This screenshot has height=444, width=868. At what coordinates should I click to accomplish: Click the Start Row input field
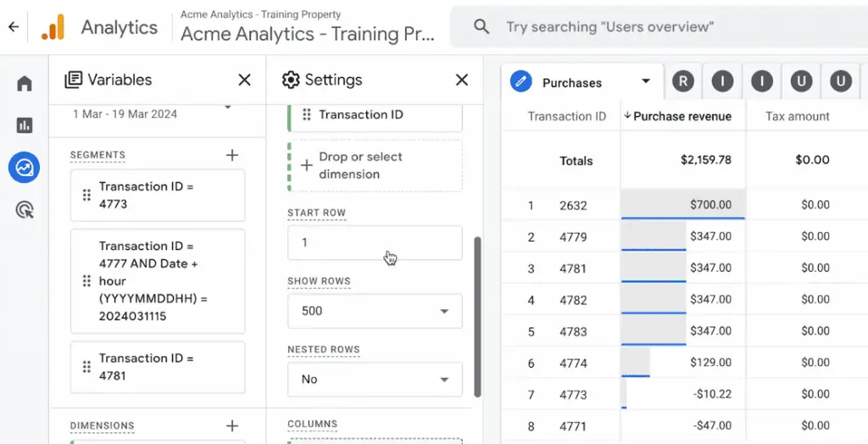point(375,242)
